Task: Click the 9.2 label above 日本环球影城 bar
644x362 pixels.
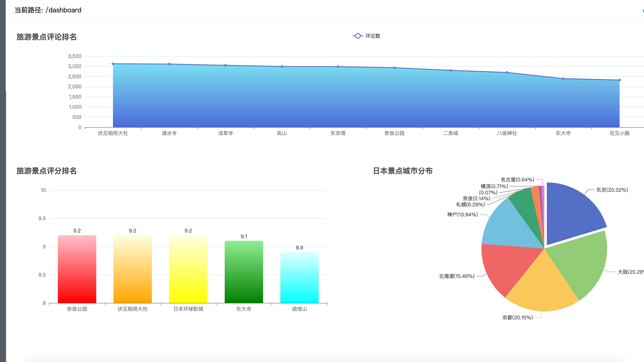Action: point(188,231)
